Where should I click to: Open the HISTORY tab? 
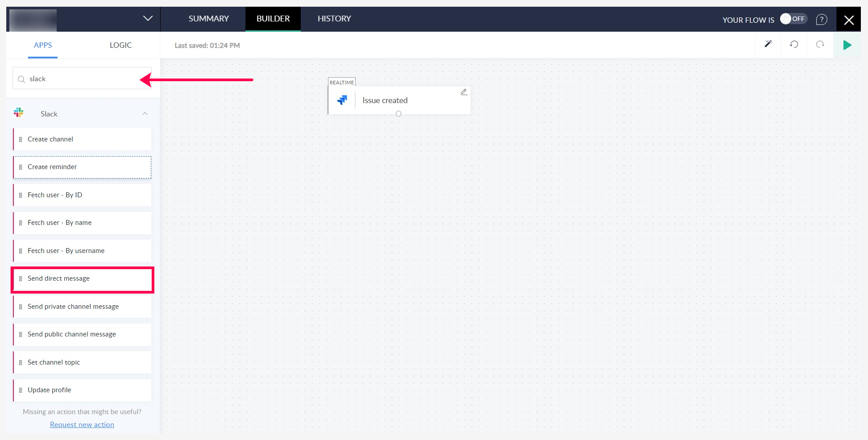tap(334, 19)
